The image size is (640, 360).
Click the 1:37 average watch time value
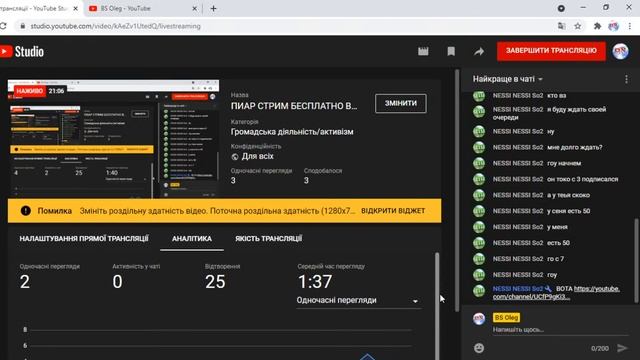point(315,282)
